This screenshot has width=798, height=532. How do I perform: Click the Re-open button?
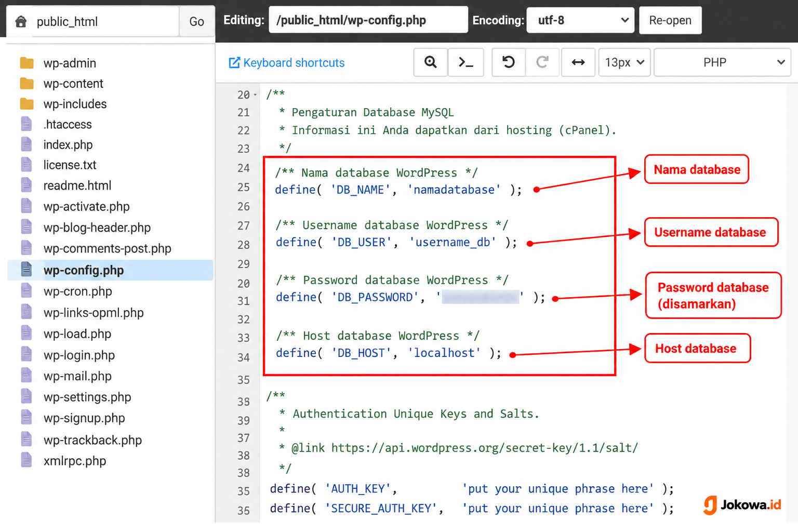tap(670, 20)
